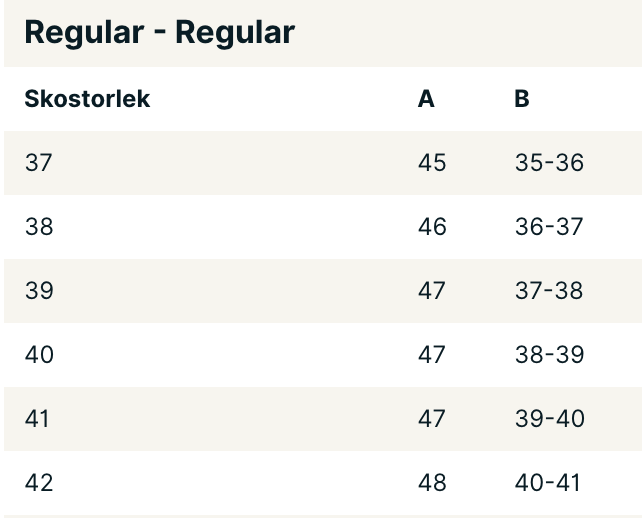Viewport: 642px width, 518px height.
Task: Select the B range 37-38 cell
Action: [x=549, y=291]
